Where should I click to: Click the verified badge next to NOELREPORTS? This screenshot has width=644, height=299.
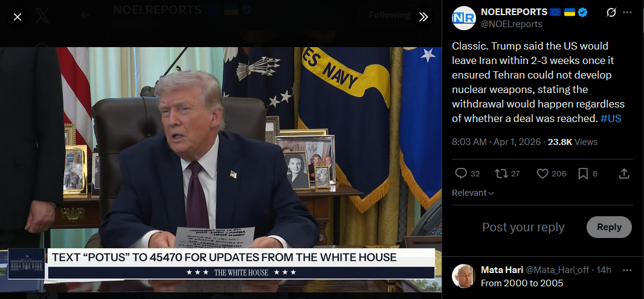(x=582, y=12)
